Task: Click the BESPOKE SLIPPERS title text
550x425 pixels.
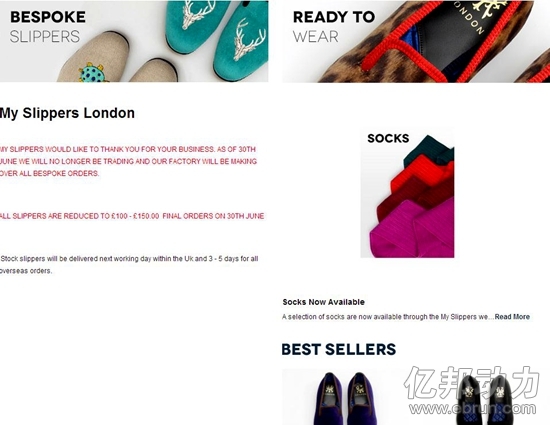Action: [48, 27]
